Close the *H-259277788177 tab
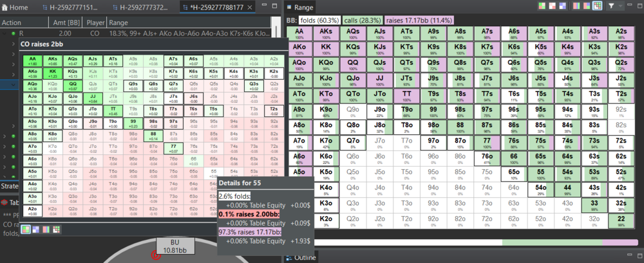Viewport: 644px width, 263px height. pyautogui.click(x=274, y=8)
